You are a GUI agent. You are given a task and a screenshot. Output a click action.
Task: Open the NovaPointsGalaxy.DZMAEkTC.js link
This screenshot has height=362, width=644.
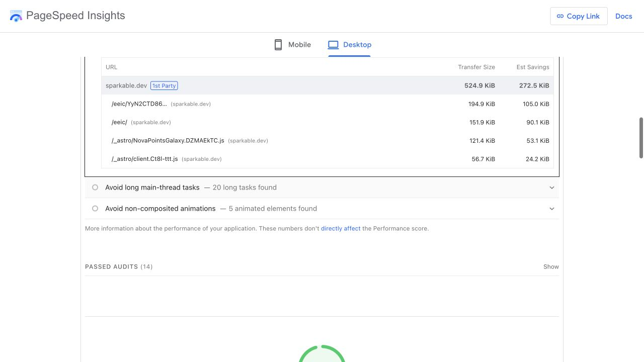click(168, 141)
